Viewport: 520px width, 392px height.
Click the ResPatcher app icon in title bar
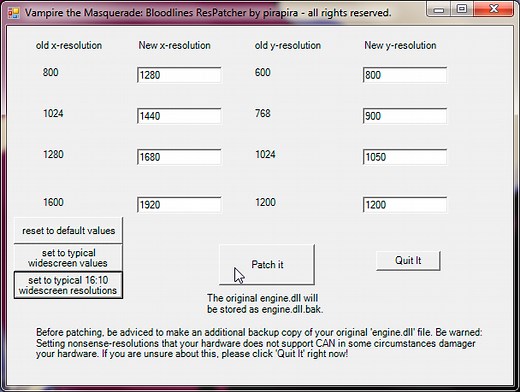(14, 13)
